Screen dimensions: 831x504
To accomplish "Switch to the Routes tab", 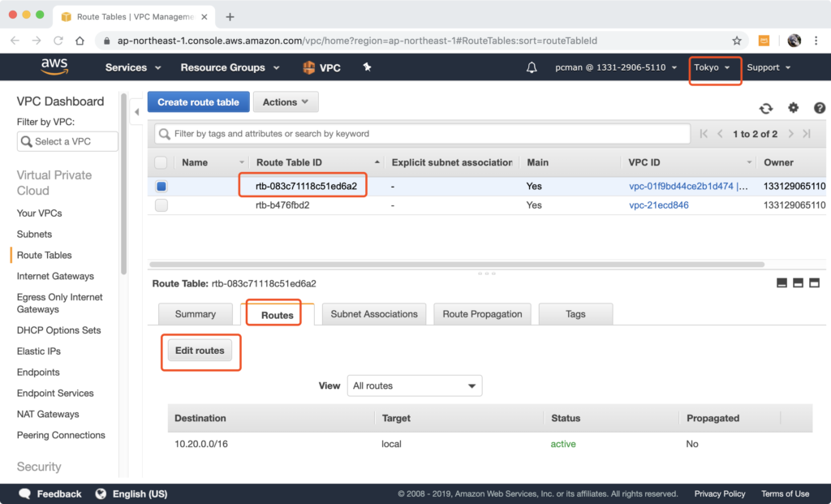I will pos(278,314).
